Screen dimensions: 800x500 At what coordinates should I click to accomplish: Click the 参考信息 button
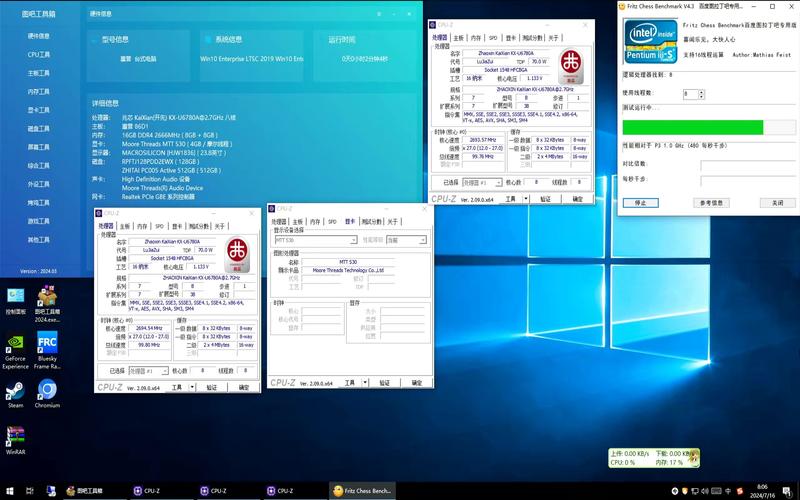pos(711,202)
